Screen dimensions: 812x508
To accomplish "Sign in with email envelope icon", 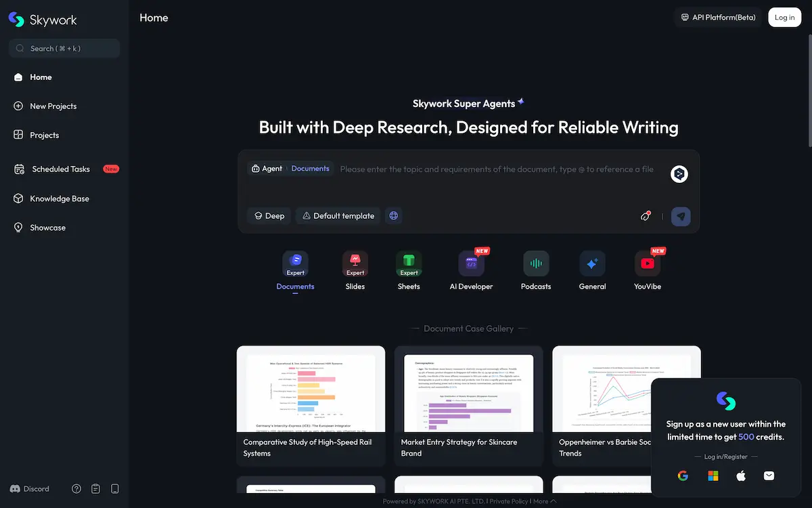I will pyautogui.click(x=769, y=475).
